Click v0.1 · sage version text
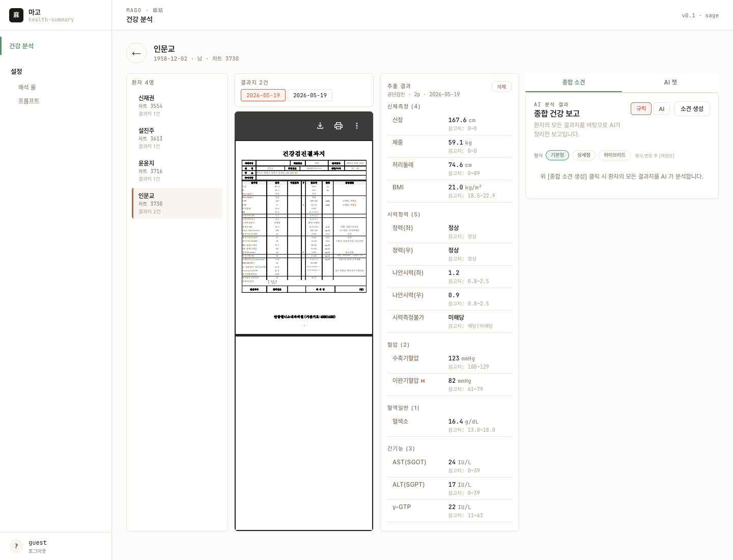This screenshot has height=560, width=733. tap(700, 15)
